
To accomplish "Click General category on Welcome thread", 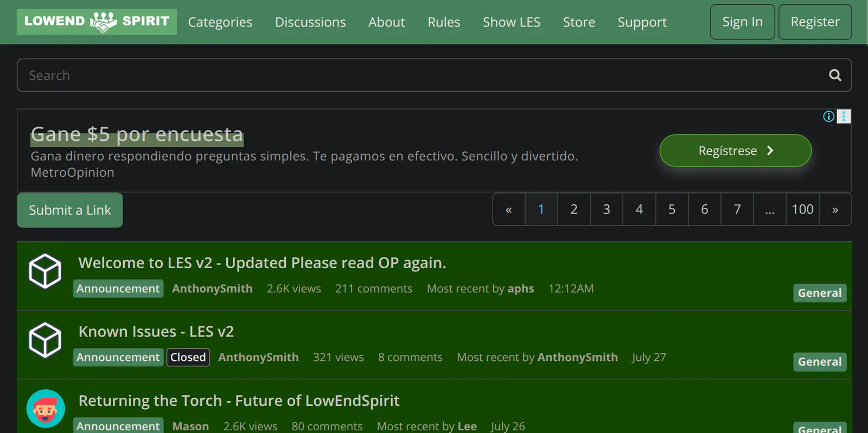I will point(820,293).
